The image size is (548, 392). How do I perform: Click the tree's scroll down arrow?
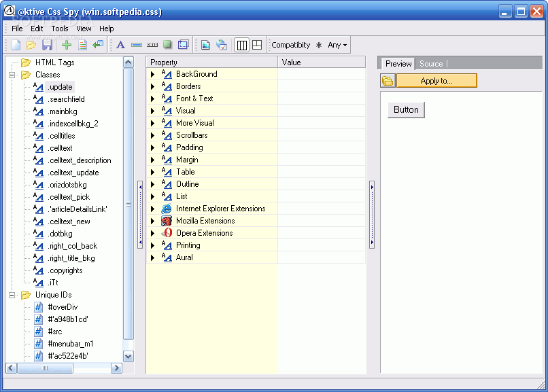[129, 357]
